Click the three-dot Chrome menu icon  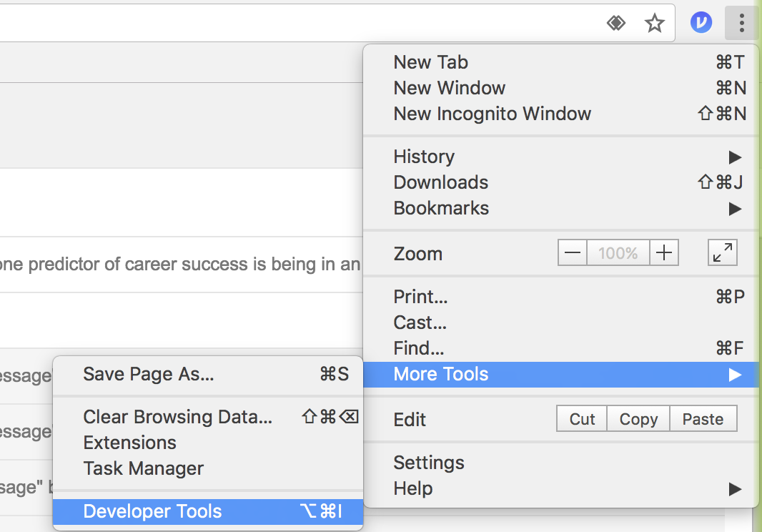click(x=742, y=24)
